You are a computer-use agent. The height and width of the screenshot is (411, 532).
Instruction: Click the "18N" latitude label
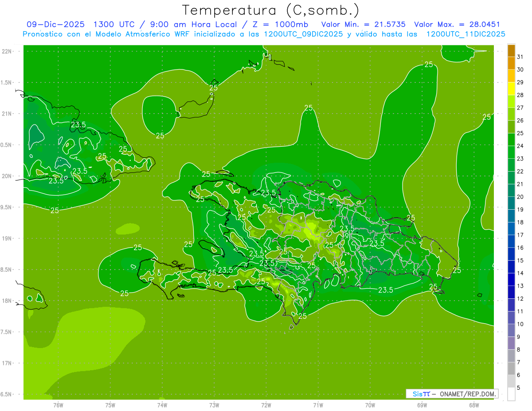(x=7, y=301)
